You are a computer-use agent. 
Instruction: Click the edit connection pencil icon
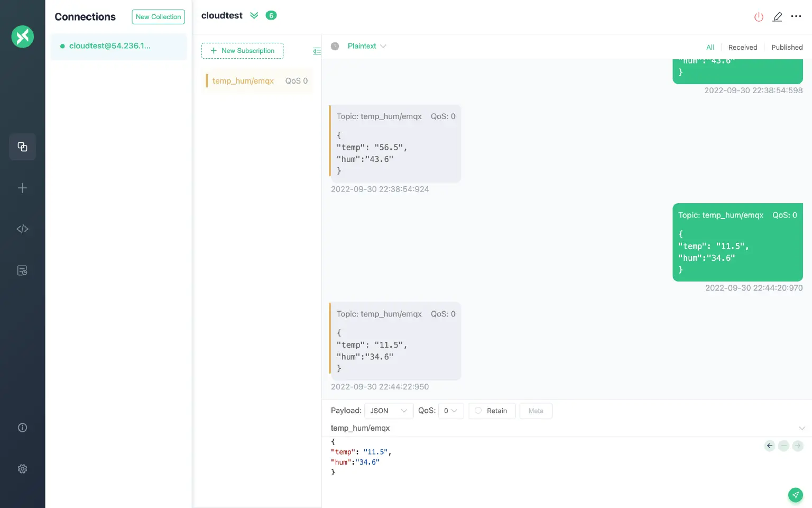tap(777, 17)
